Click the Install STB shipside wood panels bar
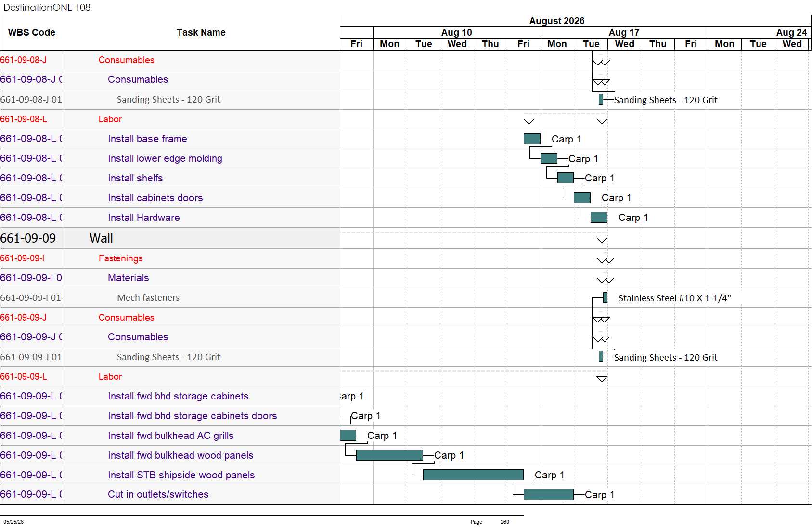Image resolution: width=812 pixels, height=528 pixels. (x=473, y=475)
